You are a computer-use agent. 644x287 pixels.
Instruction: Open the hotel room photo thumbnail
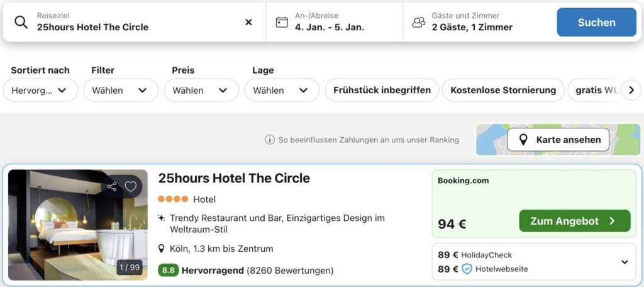[77, 225]
